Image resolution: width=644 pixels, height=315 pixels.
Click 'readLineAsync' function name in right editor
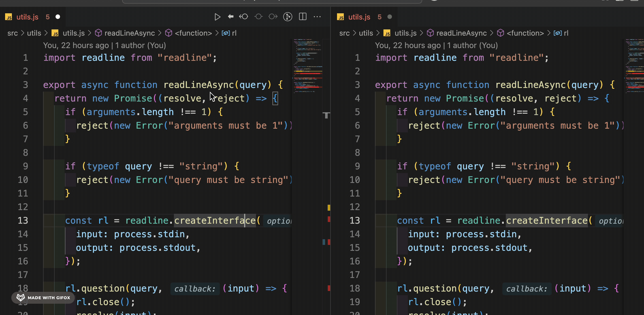coord(531,85)
